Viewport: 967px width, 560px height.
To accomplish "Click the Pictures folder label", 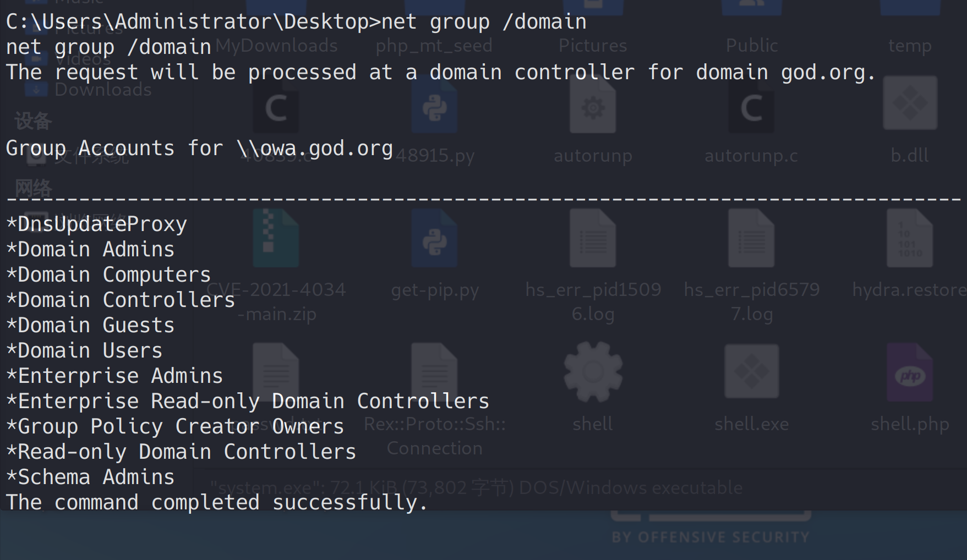I will click(x=593, y=46).
